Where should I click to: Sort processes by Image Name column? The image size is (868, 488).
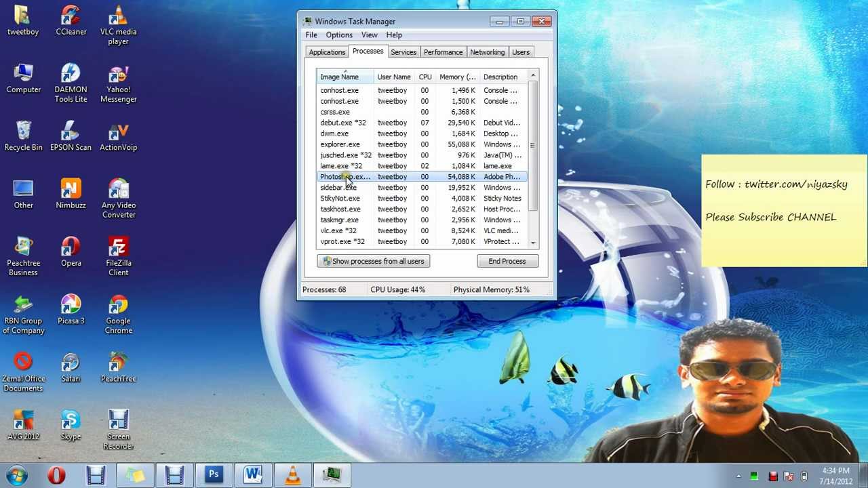tap(346, 77)
